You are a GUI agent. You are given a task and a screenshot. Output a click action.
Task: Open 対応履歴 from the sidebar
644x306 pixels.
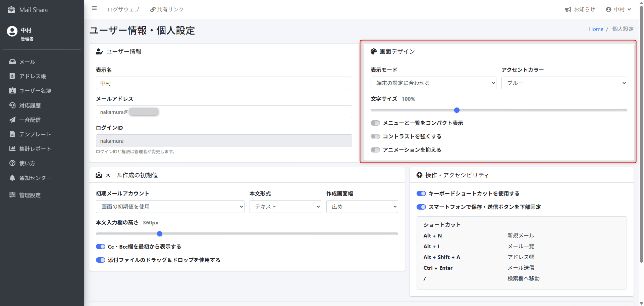coord(42,105)
